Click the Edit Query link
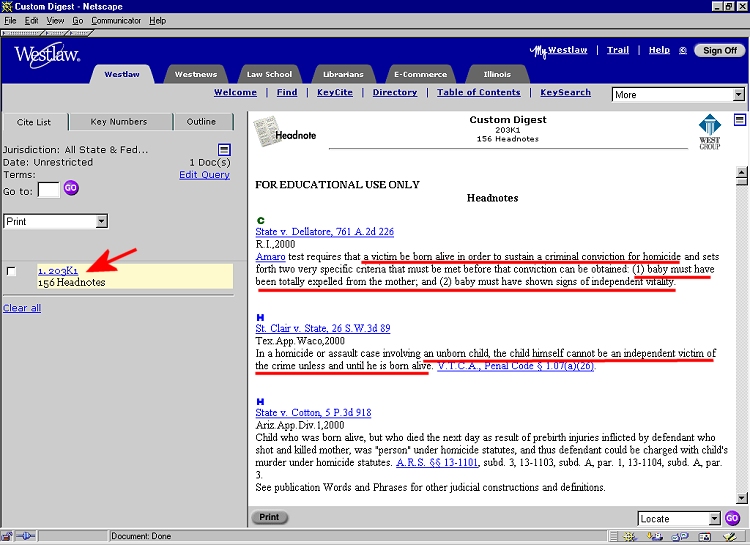The image size is (750, 545). pos(204,175)
